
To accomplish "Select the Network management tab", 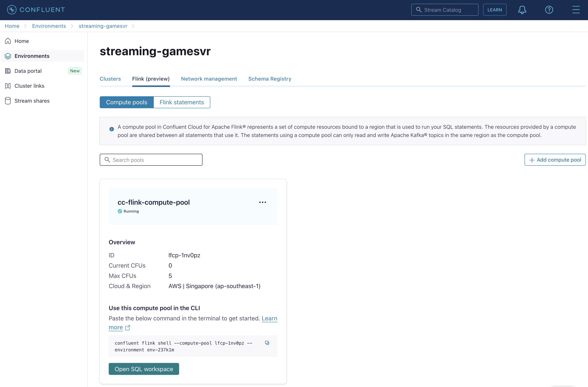I will pyautogui.click(x=209, y=79).
